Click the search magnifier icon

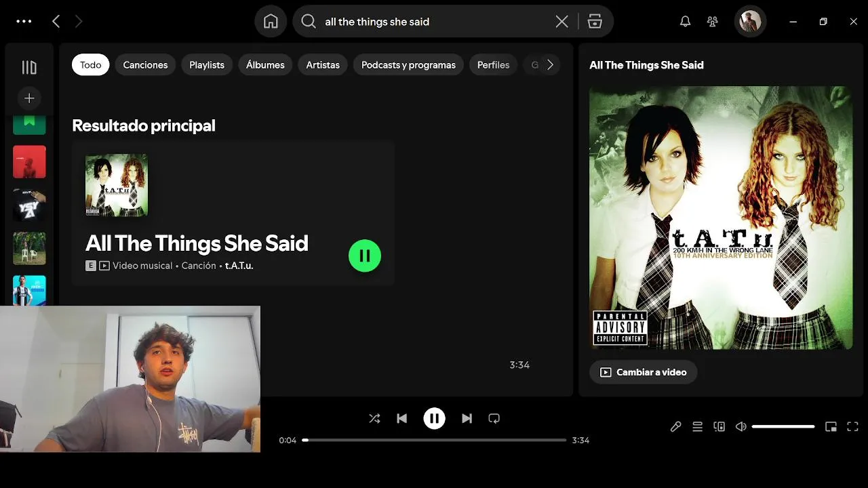(309, 22)
